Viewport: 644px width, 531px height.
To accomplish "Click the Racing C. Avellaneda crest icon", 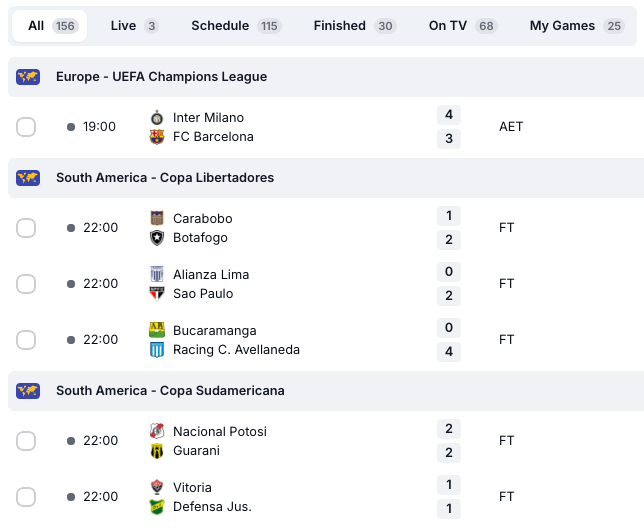I will [157, 350].
